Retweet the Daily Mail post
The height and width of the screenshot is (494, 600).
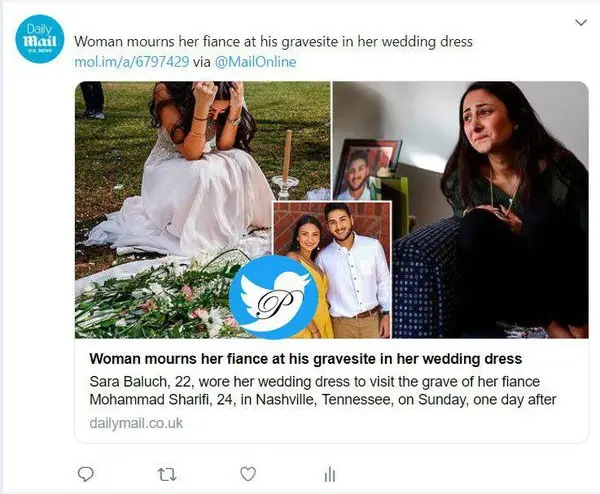168,472
